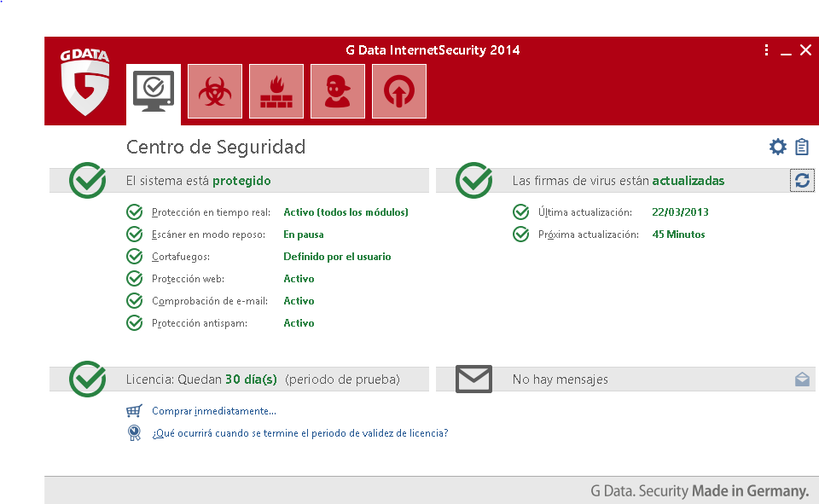This screenshot has height=504, width=819.
Task: Click the '45 Minutos' value
Action: pyautogui.click(x=678, y=235)
